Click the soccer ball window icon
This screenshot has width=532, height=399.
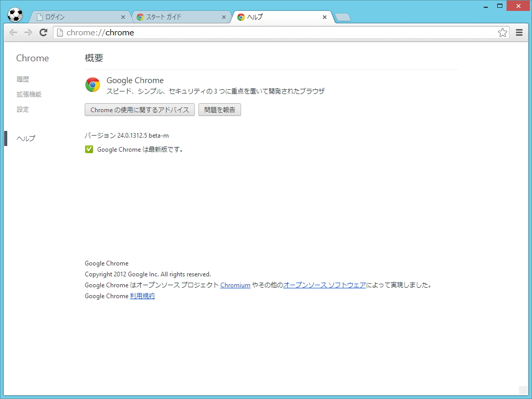[15, 15]
